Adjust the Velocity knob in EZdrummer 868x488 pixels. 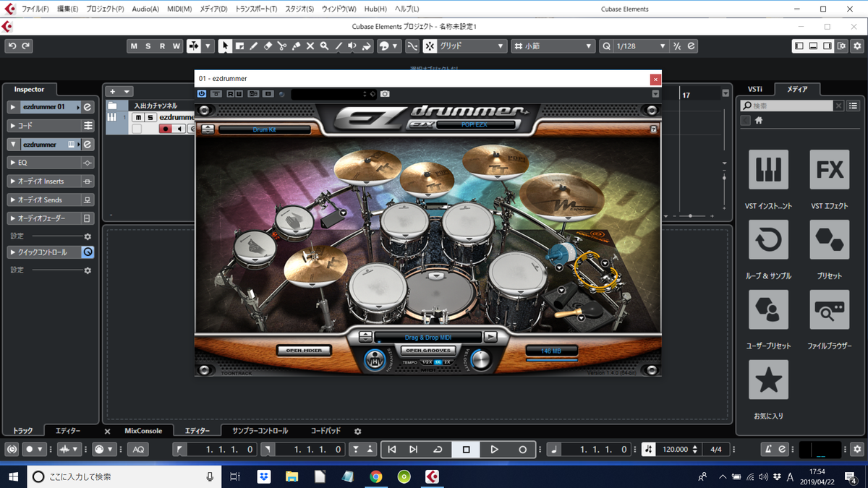tap(480, 359)
